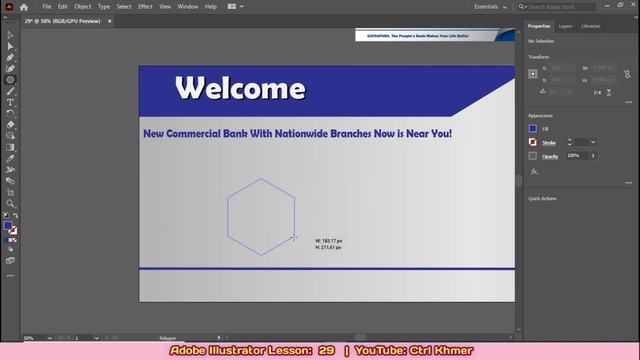Show more Appearance options
The image size is (640, 360).
[x=629, y=183]
